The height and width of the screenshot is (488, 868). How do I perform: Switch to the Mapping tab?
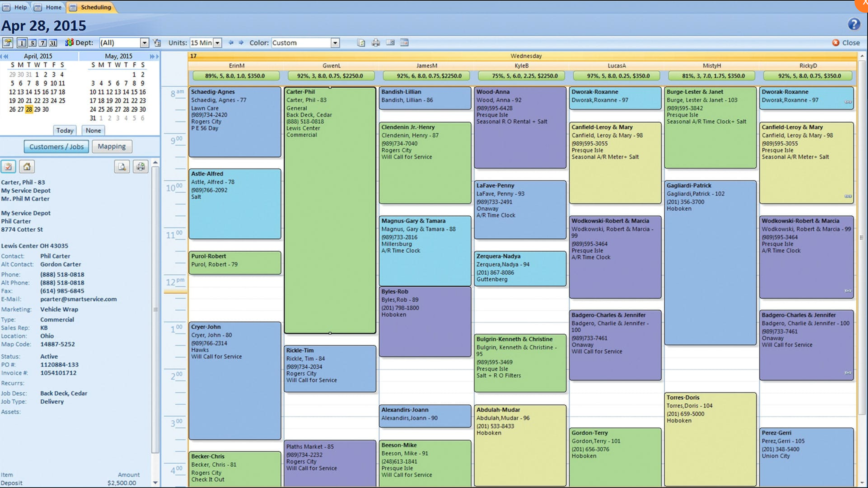point(112,146)
